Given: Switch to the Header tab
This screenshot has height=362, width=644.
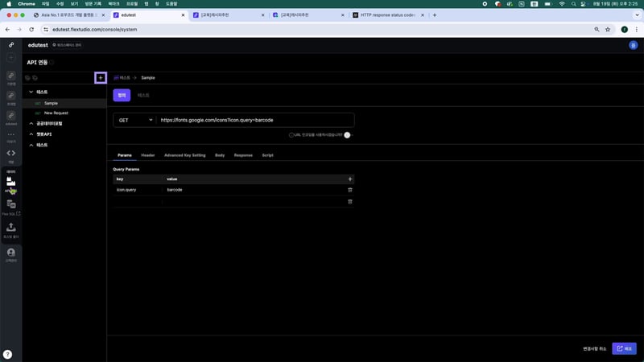Looking at the screenshot, I should (x=148, y=154).
